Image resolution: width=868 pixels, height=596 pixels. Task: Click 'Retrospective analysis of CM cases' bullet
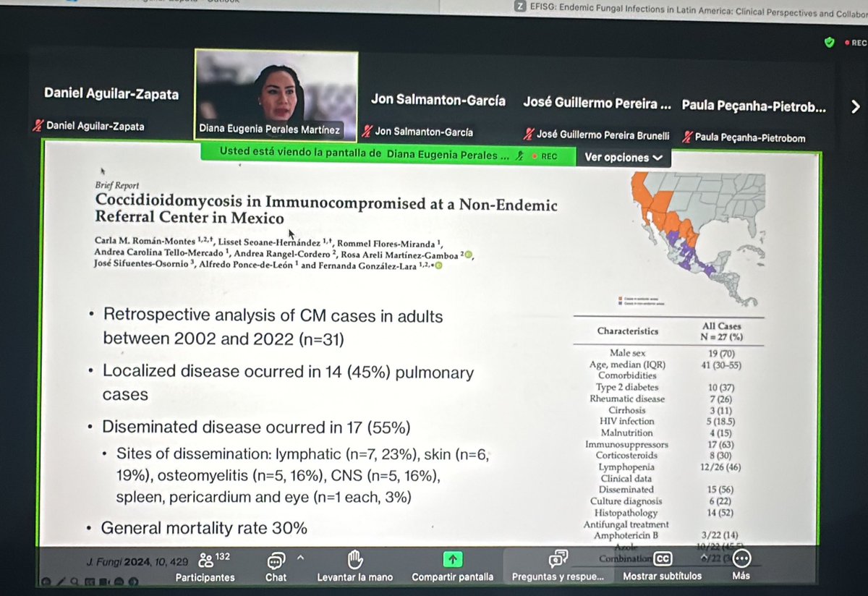(273, 327)
